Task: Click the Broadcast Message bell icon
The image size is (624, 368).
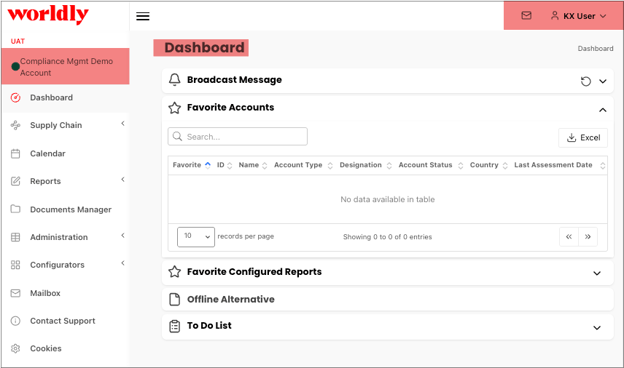Action: 174,80
